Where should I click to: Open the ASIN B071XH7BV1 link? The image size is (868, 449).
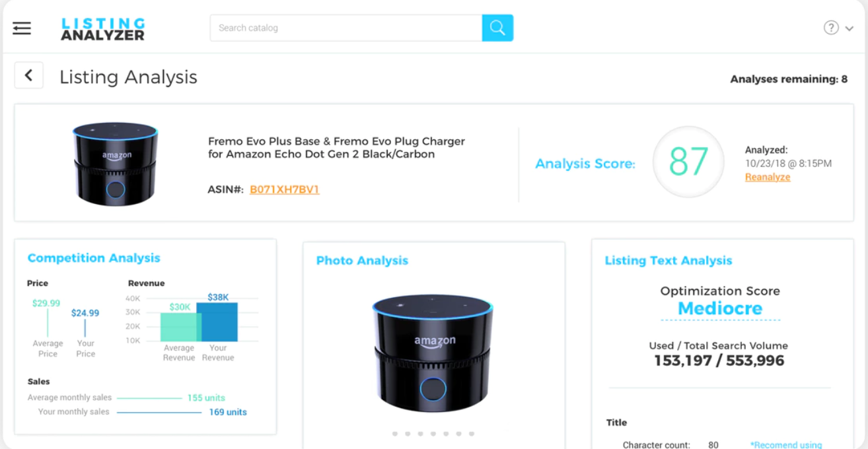pyautogui.click(x=284, y=190)
